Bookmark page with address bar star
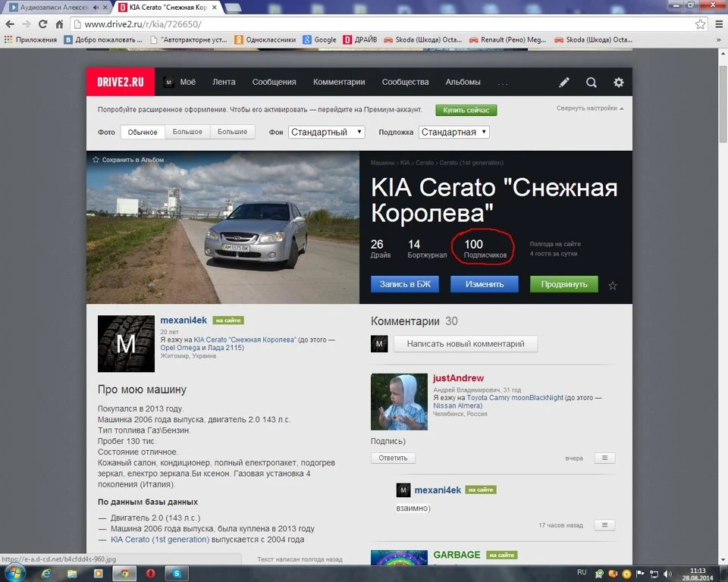The width and height of the screenshot is (728, 582). coord(700,24)
